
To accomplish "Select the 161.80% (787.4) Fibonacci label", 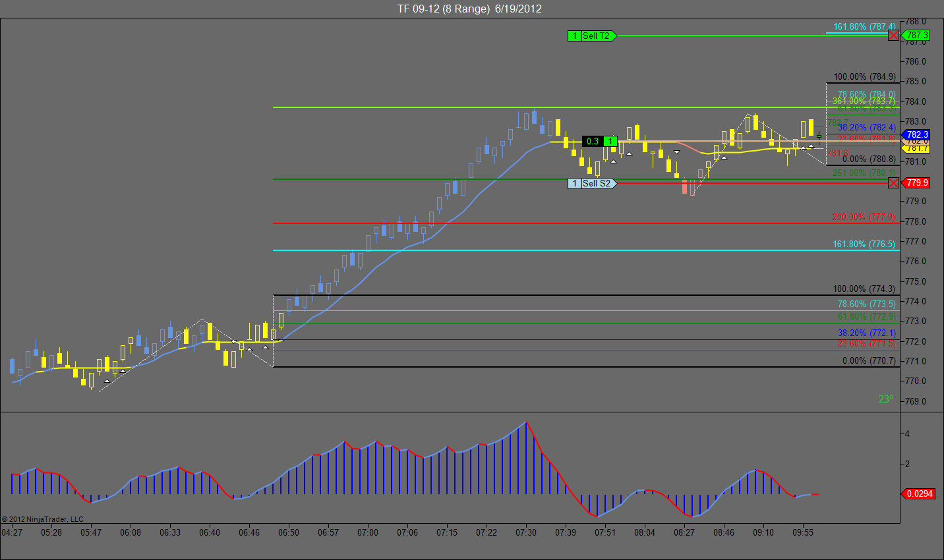I will [864, 27].
